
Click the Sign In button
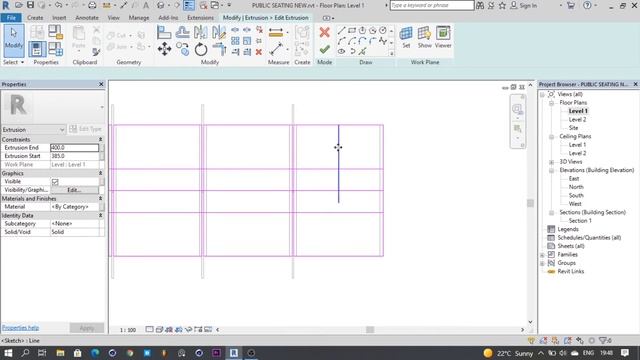(524, 5)
